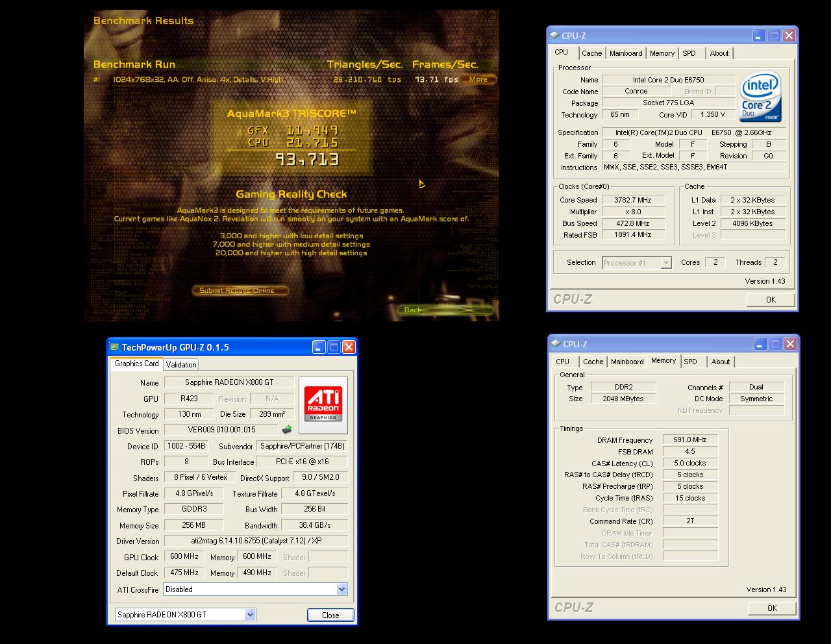Switch to CPU tab in bottom CPU-Z
Viewport: 831px width, 644px height.
click(563, 362)
